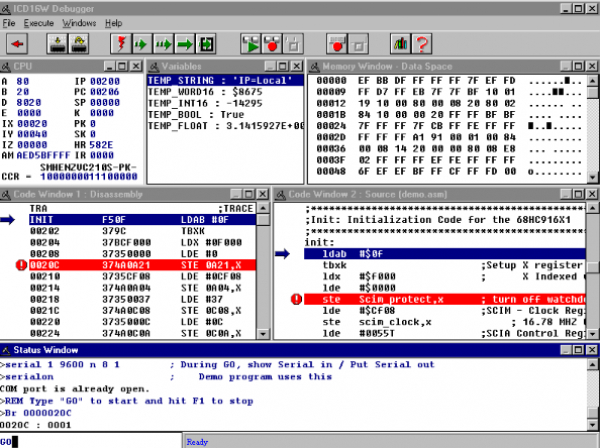Select the TEMP_FLOAT variable row
This screenshot has width=600, height=448.
(205, 128)
